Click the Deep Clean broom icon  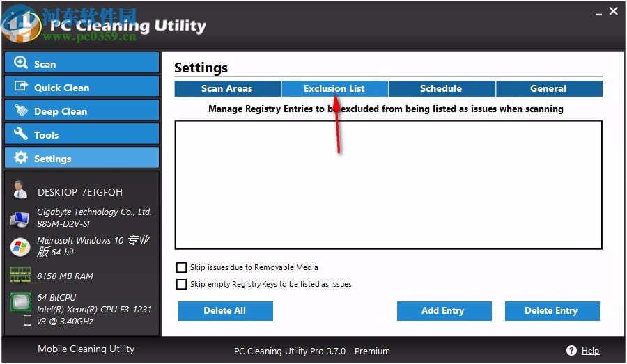(21, 110)
